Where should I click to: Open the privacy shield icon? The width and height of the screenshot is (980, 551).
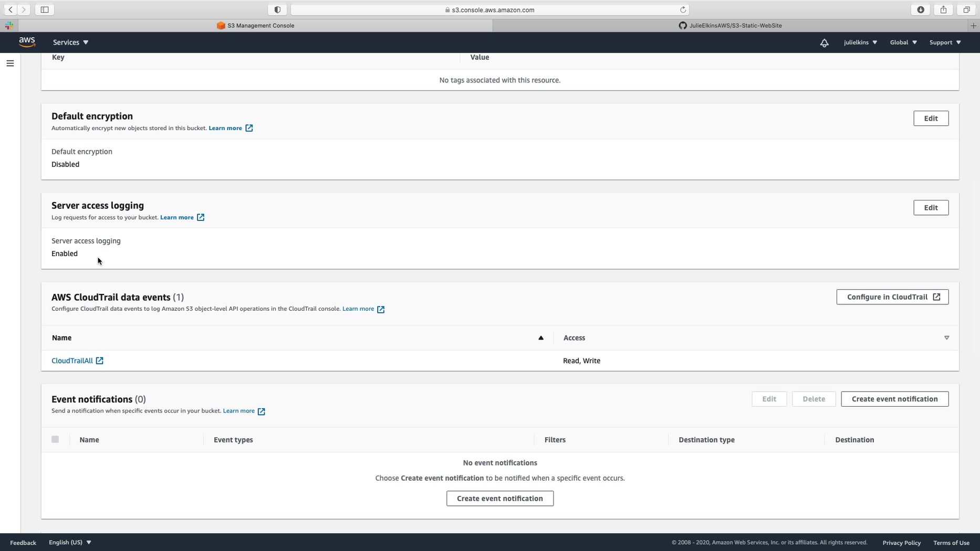277,9
